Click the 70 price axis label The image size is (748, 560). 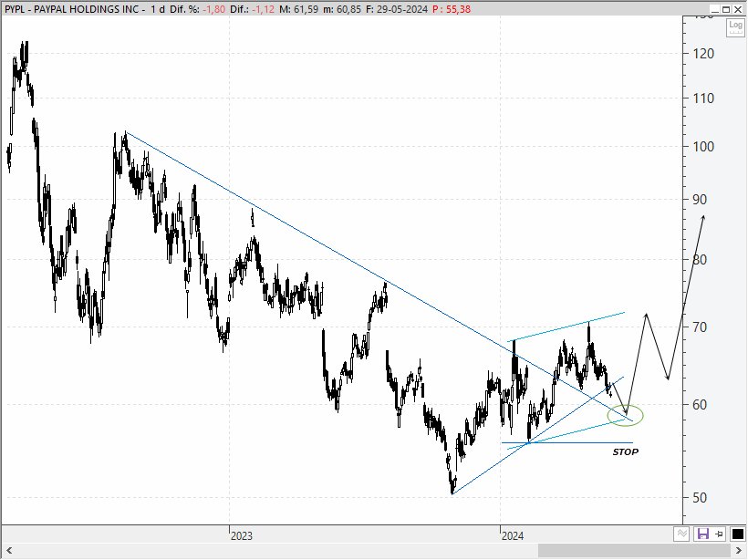tap(700, 327)
